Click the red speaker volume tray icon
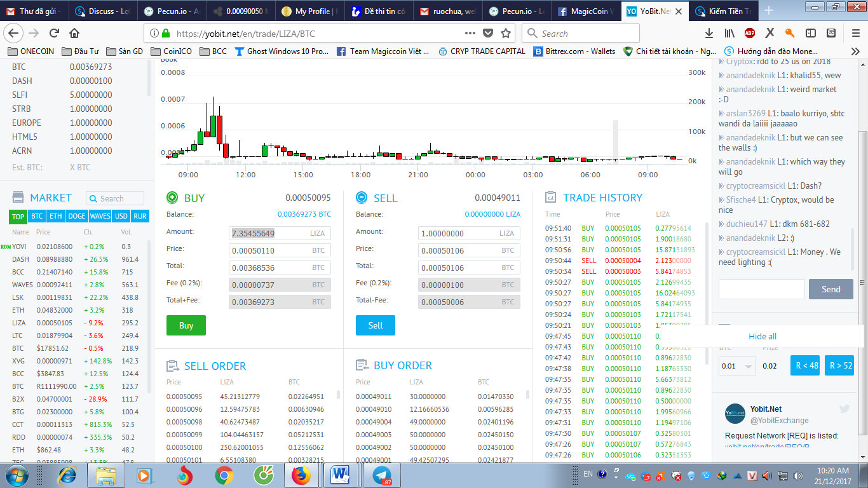This screenshot has width=868, height=488. 766,475
